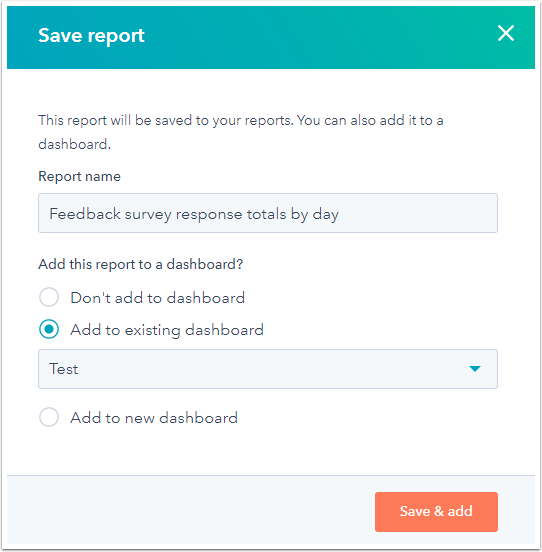Select the Add to new dashboard radio button
Screen dimensions: 542x552
tap(49, 417)
